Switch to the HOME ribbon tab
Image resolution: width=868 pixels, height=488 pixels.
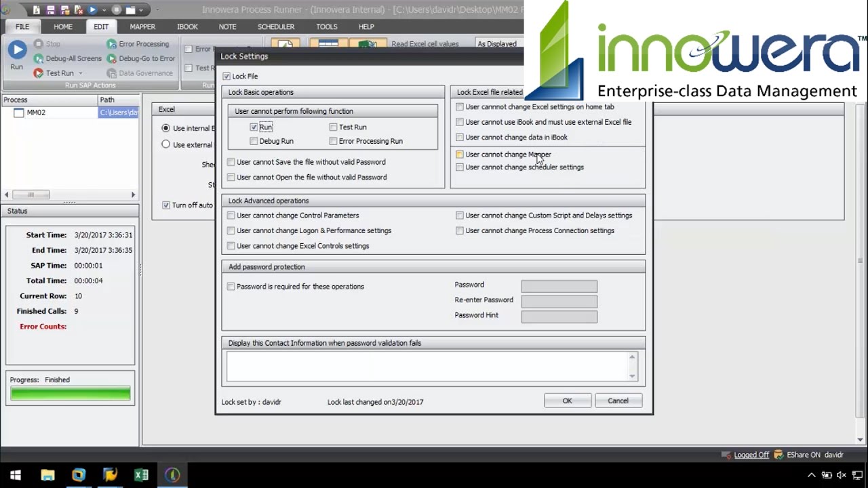(63, 26)
